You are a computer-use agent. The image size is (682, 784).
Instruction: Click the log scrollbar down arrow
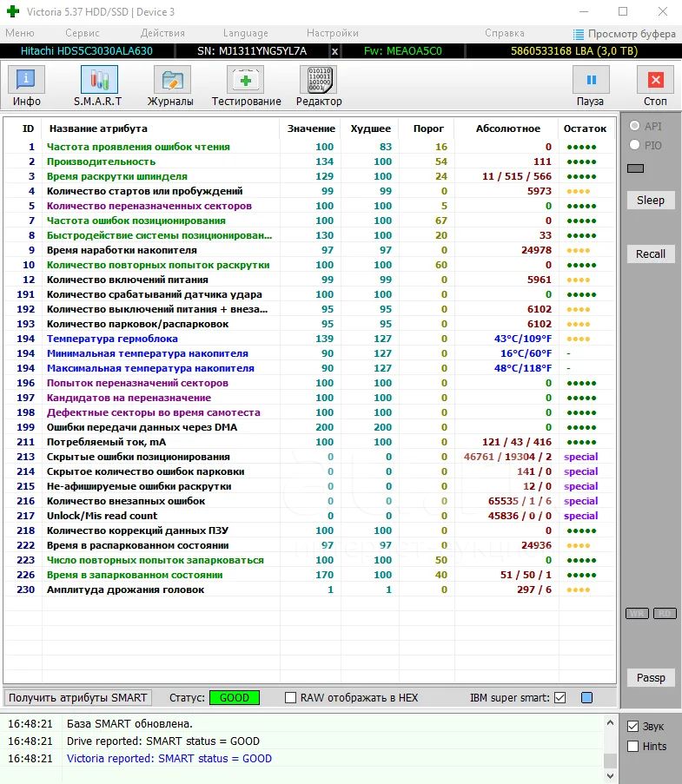click(x=610, y=776)
